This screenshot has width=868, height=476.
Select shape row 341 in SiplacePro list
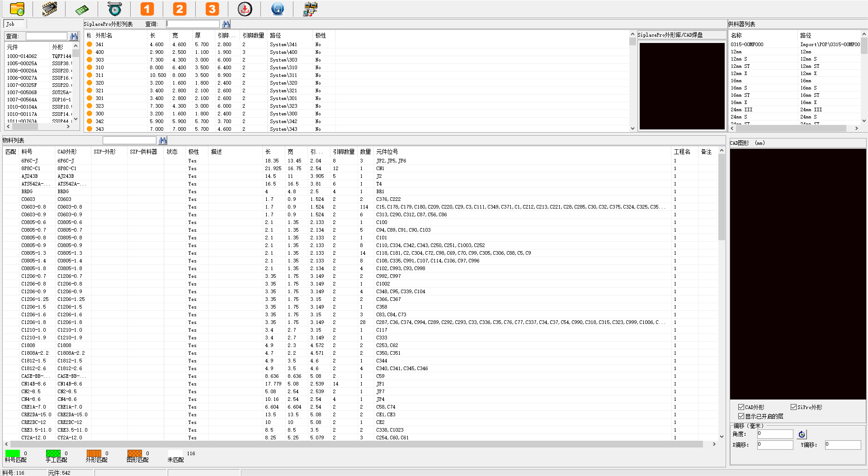100,44
